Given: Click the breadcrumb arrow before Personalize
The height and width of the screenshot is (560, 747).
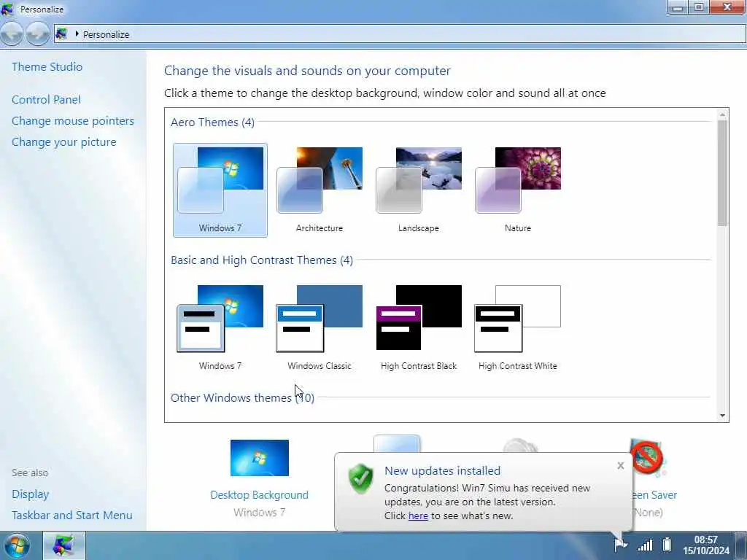Looking at the screenshot, I should point(77,34).
